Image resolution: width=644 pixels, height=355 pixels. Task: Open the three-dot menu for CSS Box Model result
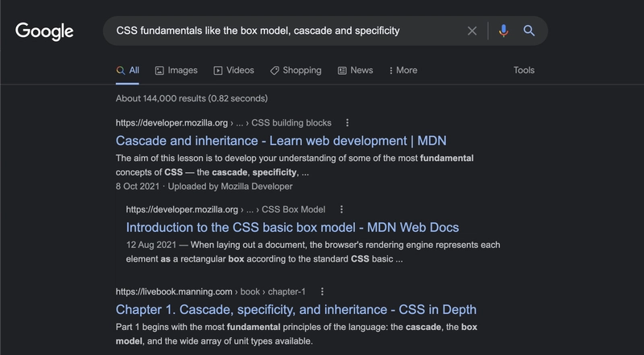[341, 209]
